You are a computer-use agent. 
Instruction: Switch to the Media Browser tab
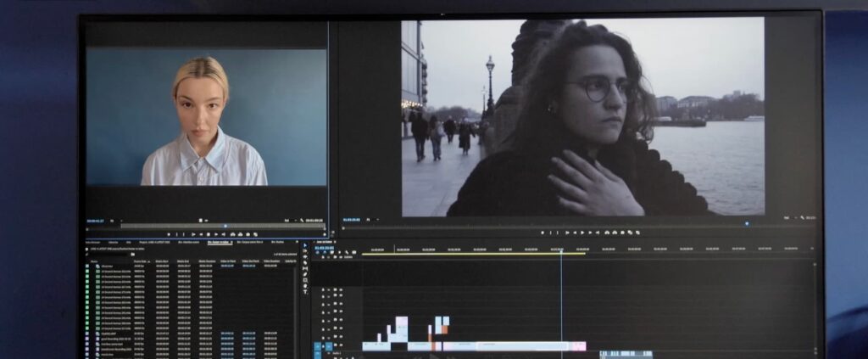click(x=94, y=242)
